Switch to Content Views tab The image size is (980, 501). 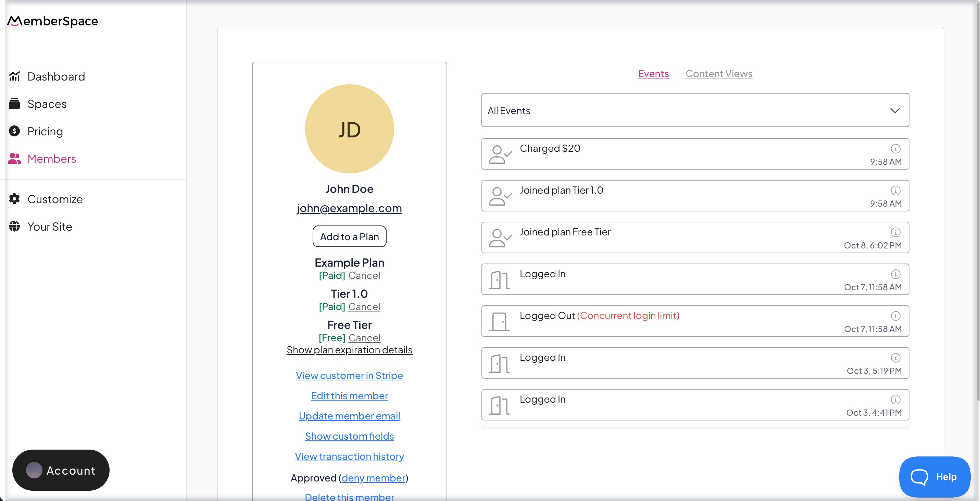pos(718,73)
